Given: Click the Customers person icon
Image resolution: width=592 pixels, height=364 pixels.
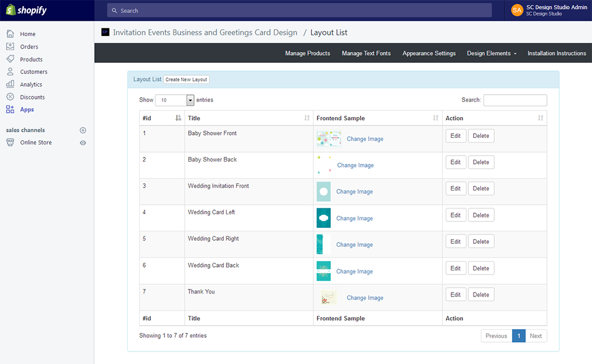Looking at the screenshot, I should [x=10, y=72].
